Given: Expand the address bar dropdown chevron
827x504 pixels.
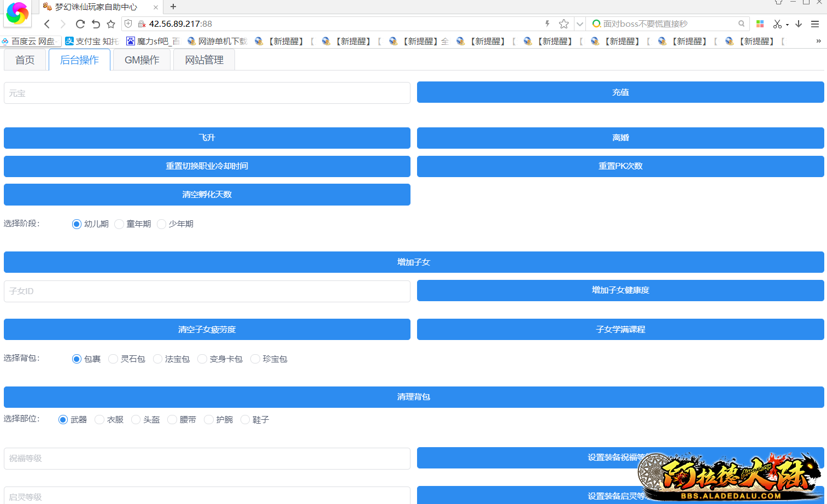Looking at the screenshot, I should tap(579, 24).
